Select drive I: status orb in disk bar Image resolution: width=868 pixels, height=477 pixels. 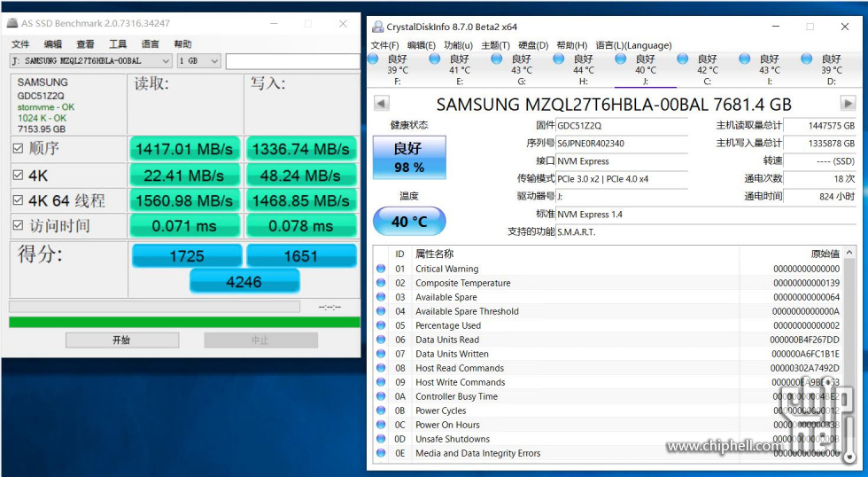click(745, 59)
